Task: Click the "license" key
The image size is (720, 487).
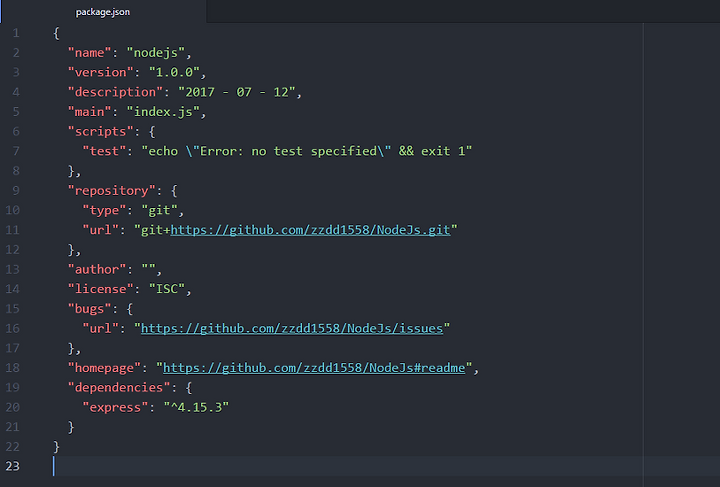Action: (101, 289)
